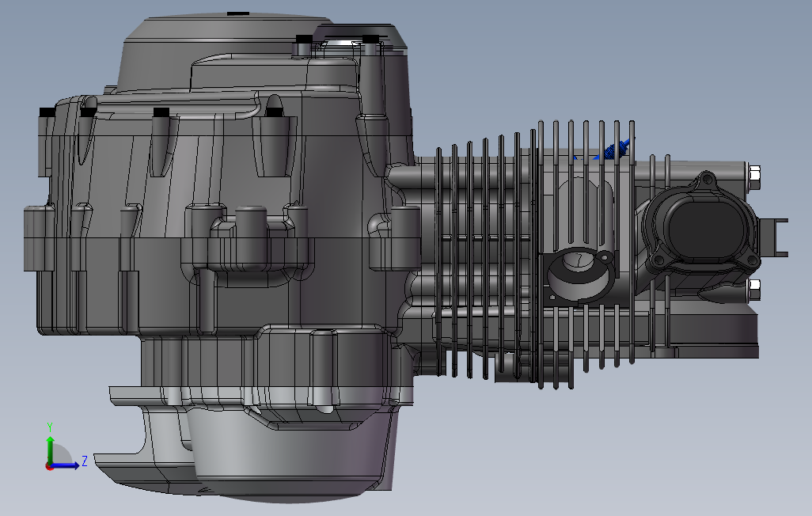Select the red origin ball of the triad
This screenshot has width=812, height=516.
[x=49, y=467]
